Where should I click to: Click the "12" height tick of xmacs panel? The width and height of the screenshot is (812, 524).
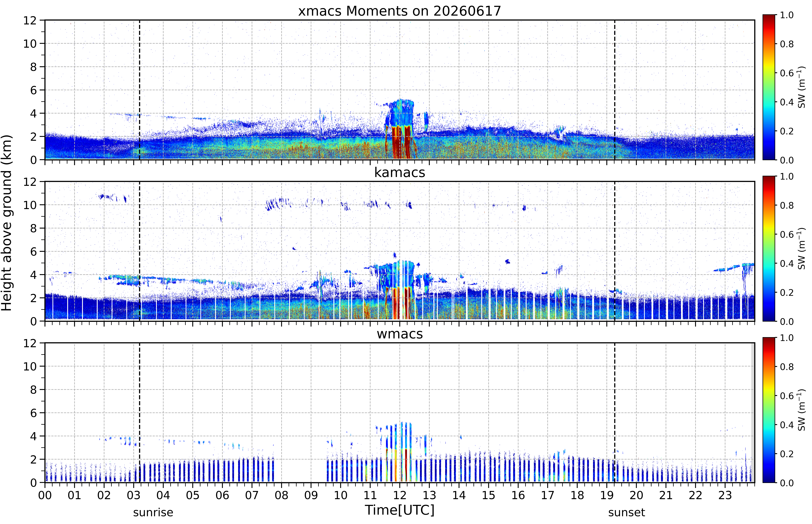30,20
